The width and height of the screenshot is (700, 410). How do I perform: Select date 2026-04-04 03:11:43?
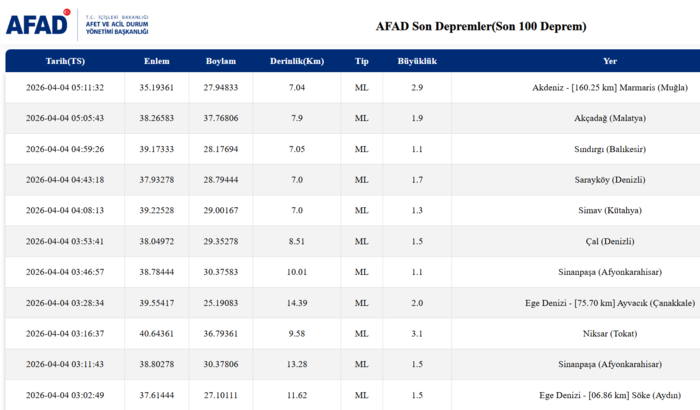(65, 364)
